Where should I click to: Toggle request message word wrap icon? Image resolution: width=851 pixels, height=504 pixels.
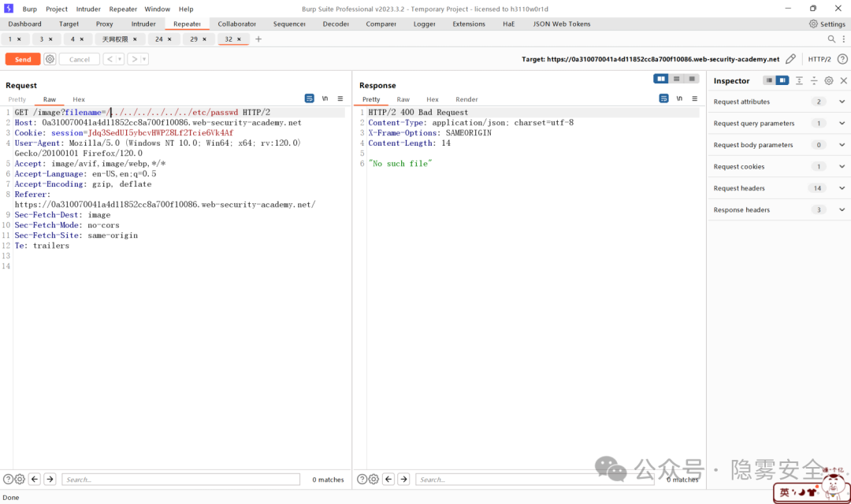tap(310, 98)
